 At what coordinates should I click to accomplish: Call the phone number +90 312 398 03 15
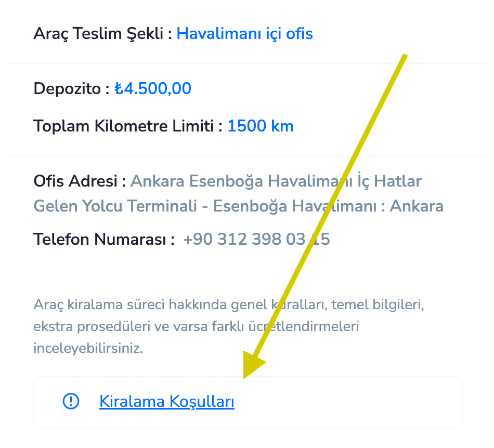(x=256, y=239)
